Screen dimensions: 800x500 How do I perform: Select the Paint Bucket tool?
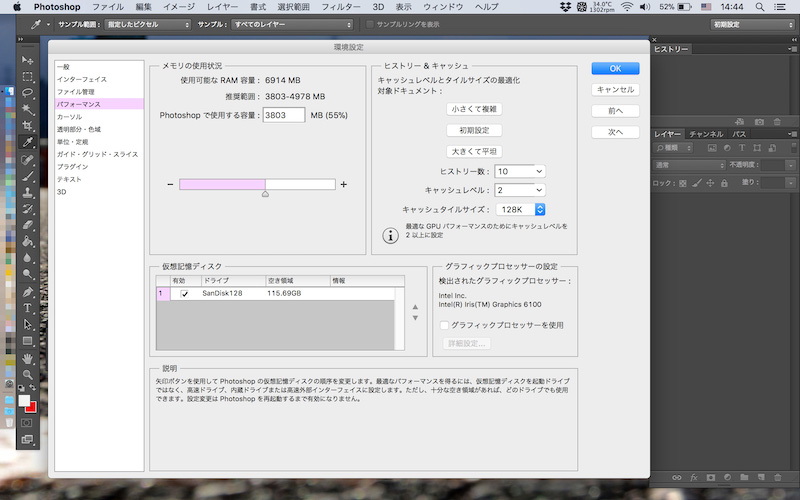point(28,241)
